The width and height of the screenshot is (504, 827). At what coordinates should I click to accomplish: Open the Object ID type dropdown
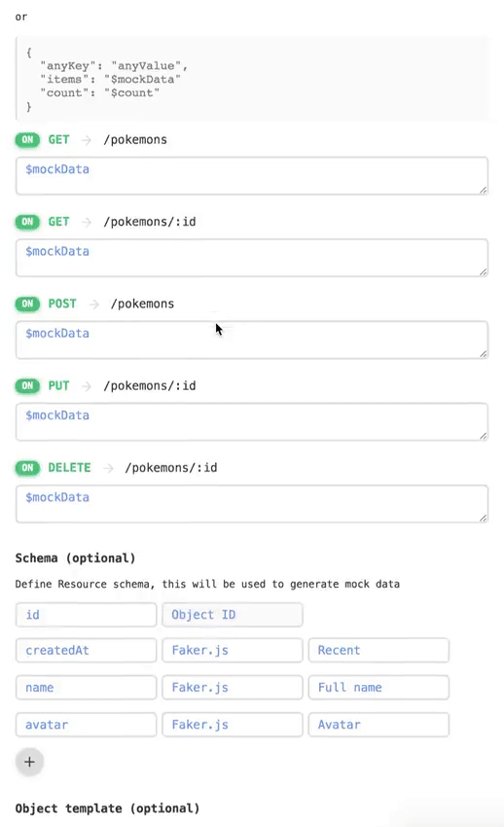[x=233, y=615]
